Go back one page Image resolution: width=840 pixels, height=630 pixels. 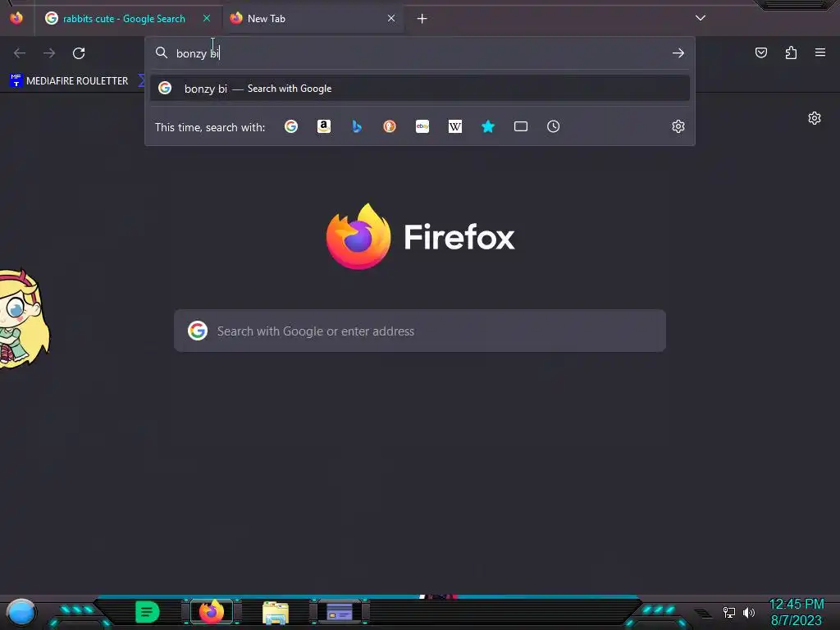(x=20, y=53)
